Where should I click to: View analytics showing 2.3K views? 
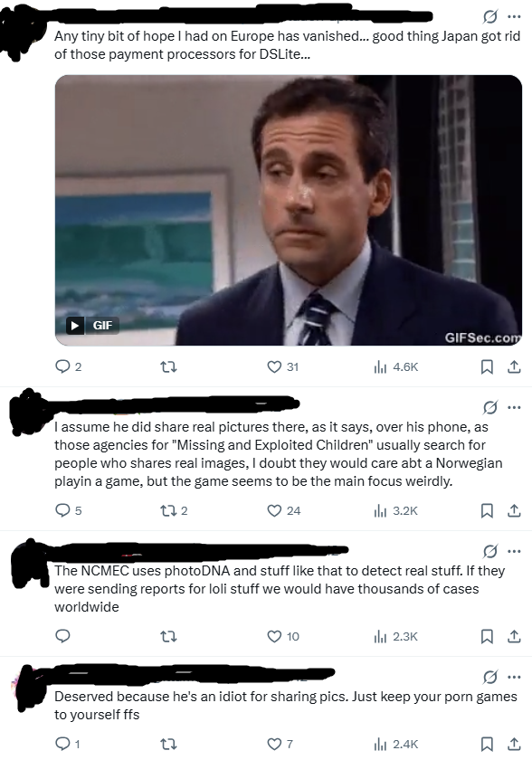pyautogui.click(x=396, y=636)
